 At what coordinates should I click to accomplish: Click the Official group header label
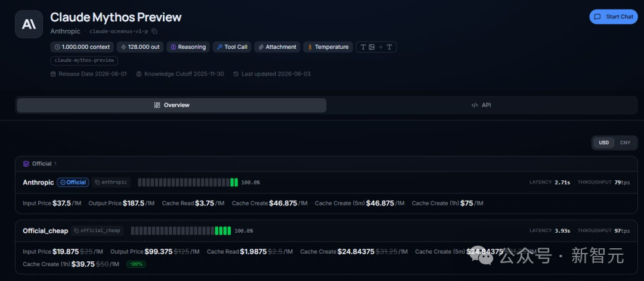tap(42, 164)
